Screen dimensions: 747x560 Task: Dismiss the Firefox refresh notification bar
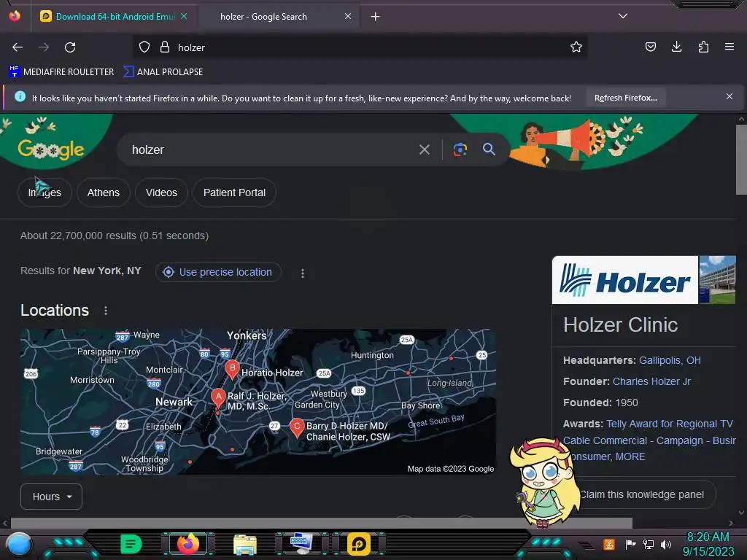click(729, 97)
